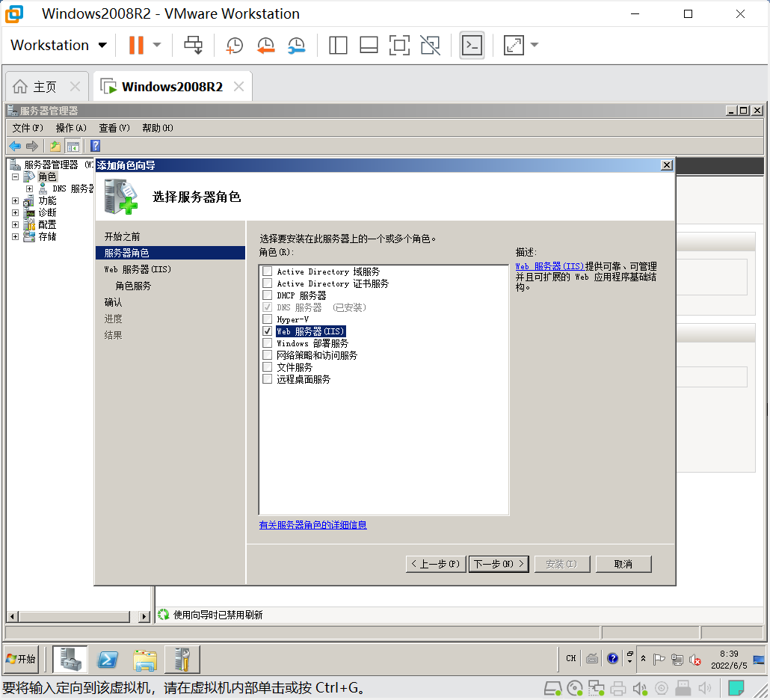Open 有关服务器角色的详细信息 link

click(312, 525)
